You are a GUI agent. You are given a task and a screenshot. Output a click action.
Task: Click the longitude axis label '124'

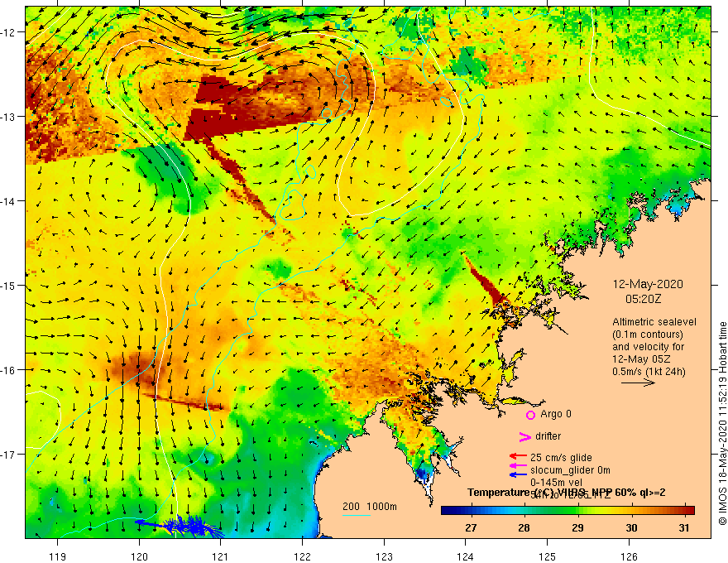tap(465, 556)
